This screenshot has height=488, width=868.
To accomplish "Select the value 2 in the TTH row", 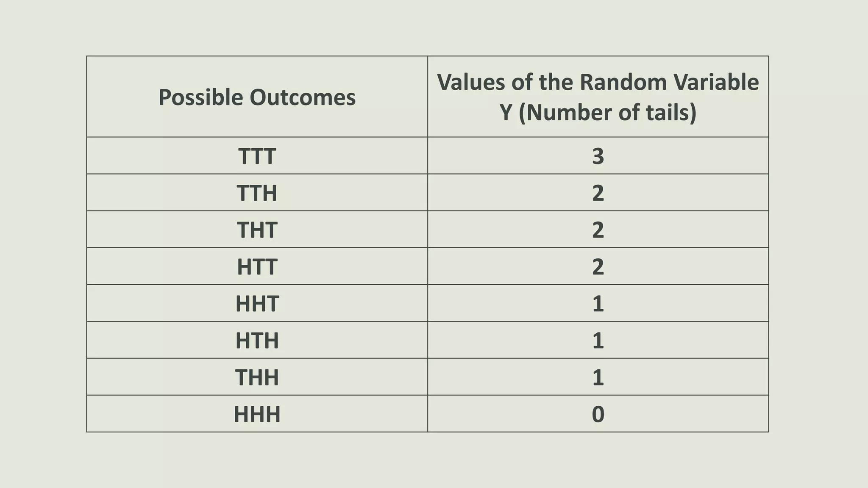I will pyautogui.click(x=598, y=192).
